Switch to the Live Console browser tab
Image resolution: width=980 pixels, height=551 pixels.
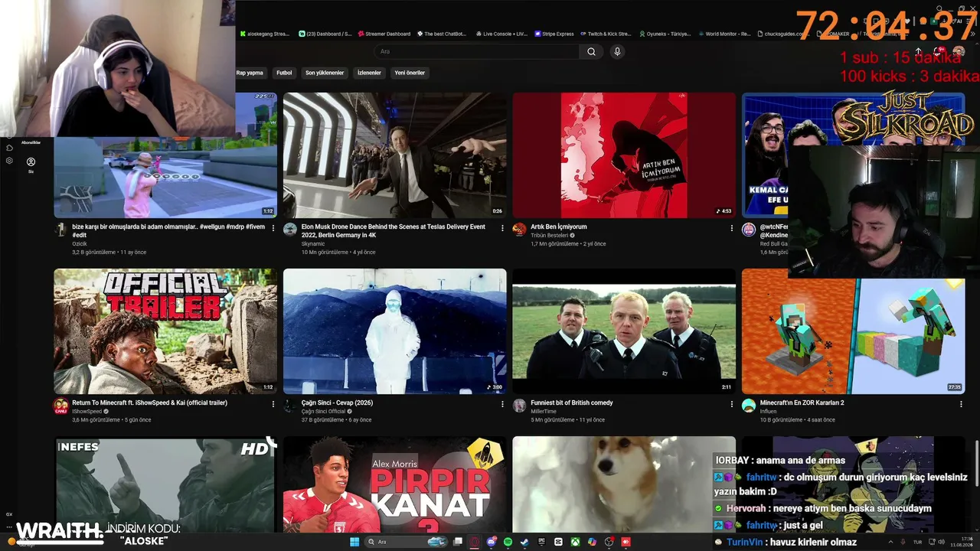click(x=501, y=34)
